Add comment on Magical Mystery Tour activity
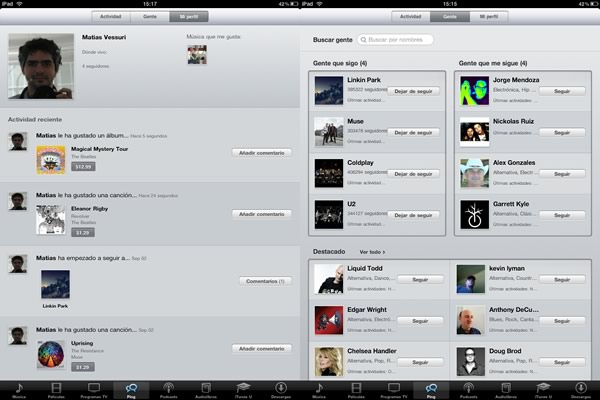 coord(262,153)
